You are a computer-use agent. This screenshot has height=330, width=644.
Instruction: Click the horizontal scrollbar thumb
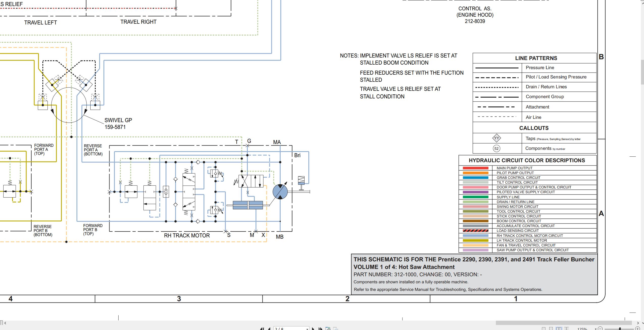pyautogui.click(x=563, y=323)
